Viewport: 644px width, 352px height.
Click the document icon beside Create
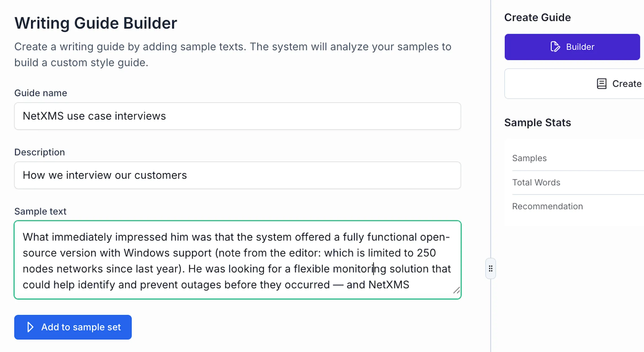click(x=602, y=84)
